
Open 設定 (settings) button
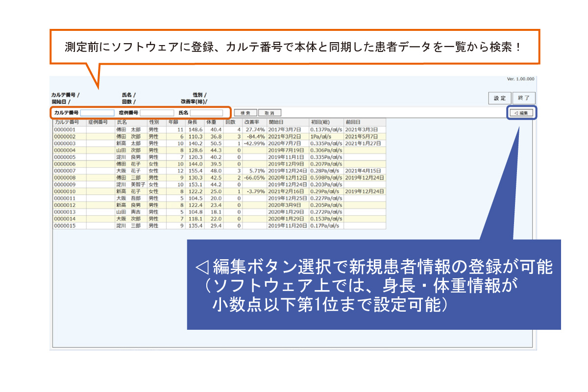500,98
